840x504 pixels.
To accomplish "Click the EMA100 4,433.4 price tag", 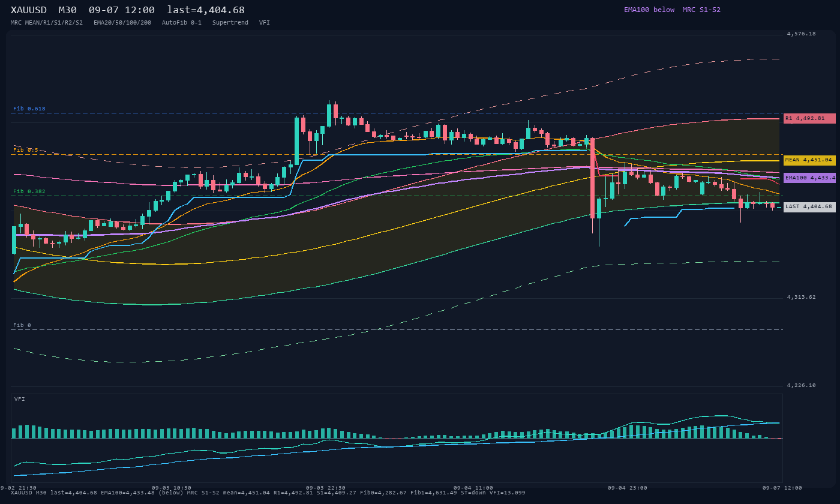I will coord(809,178).
